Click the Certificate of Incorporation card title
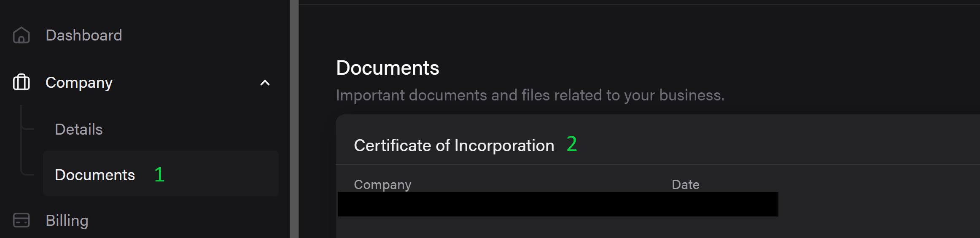980x238 pixels. [454, 145]
